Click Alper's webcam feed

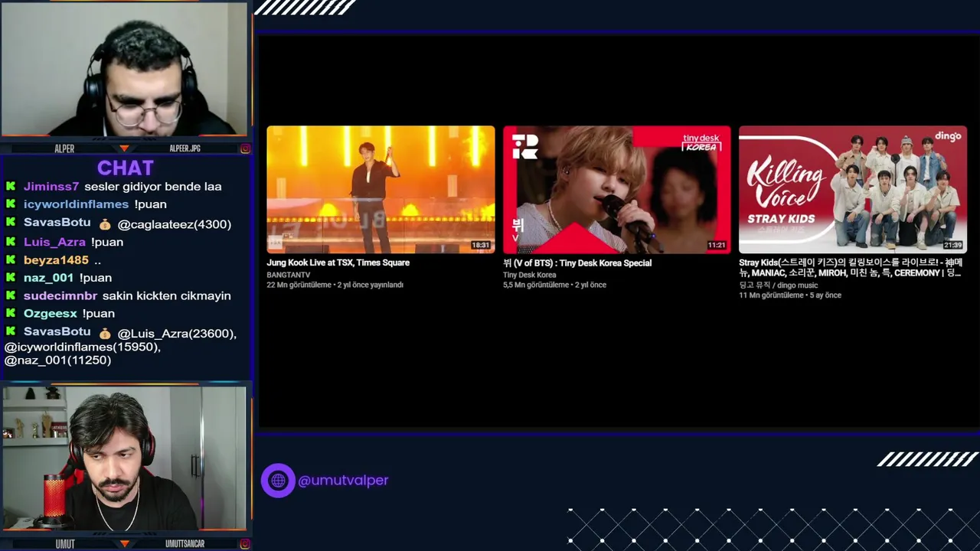[x=124, y=69]
